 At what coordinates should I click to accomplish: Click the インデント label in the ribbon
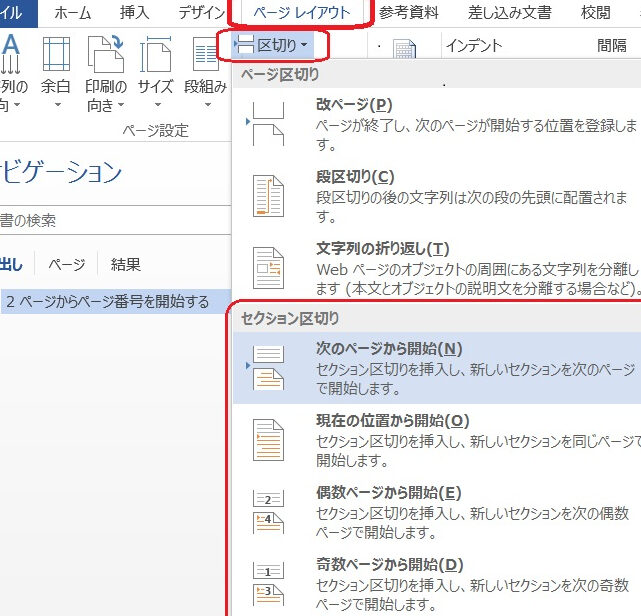[x=473, y=46]
